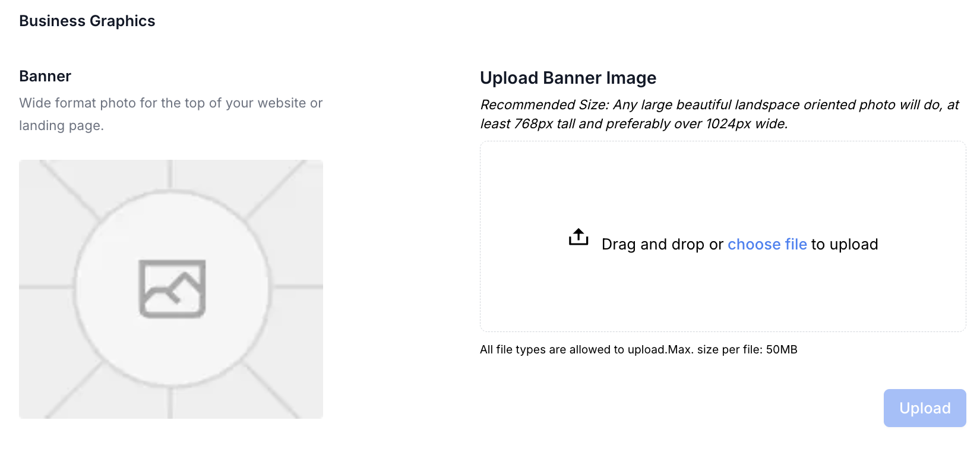Click the Upload button
Viewport: 980px width, 455px height.
tap(925, 408)
